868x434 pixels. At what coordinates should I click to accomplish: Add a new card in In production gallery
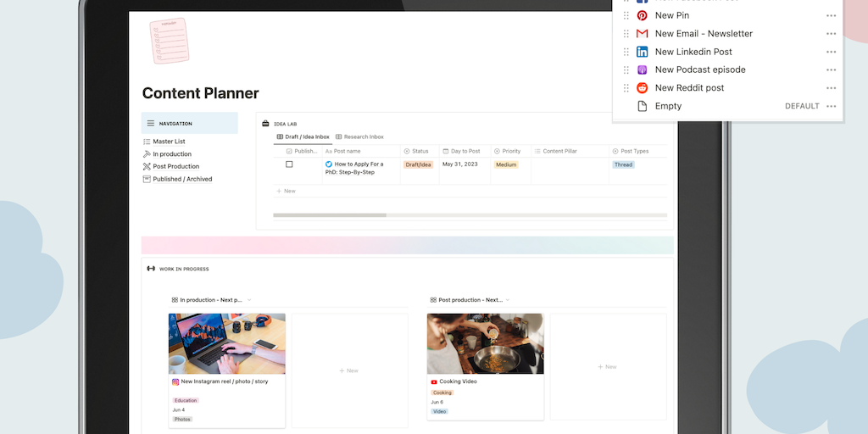[x=350, y=370]
